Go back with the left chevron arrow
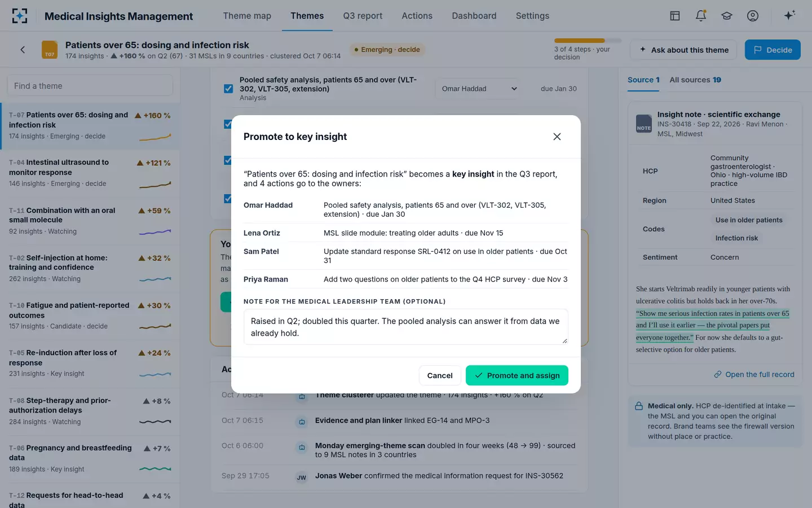Image resolution: width=812 pixels, height=508 pixels. coord(23,50)
